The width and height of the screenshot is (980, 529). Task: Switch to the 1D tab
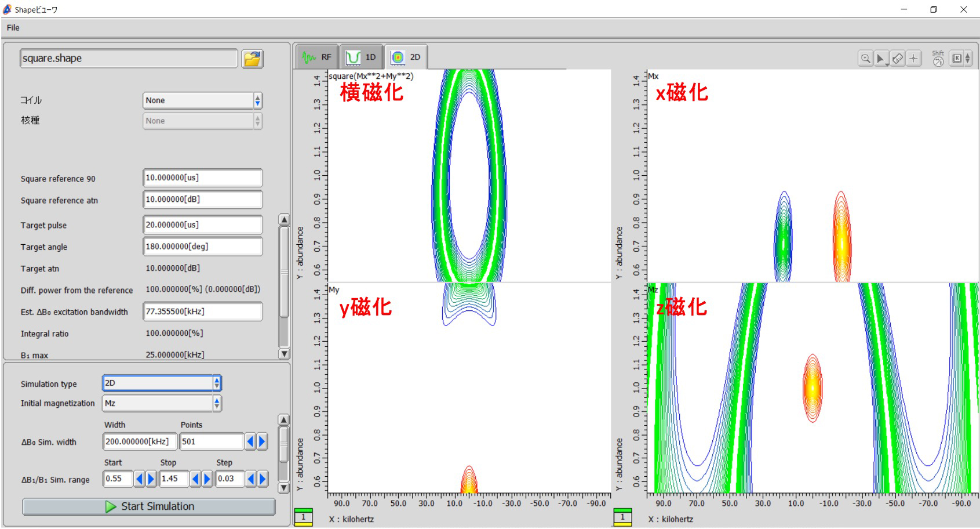[x=362, y=57]
